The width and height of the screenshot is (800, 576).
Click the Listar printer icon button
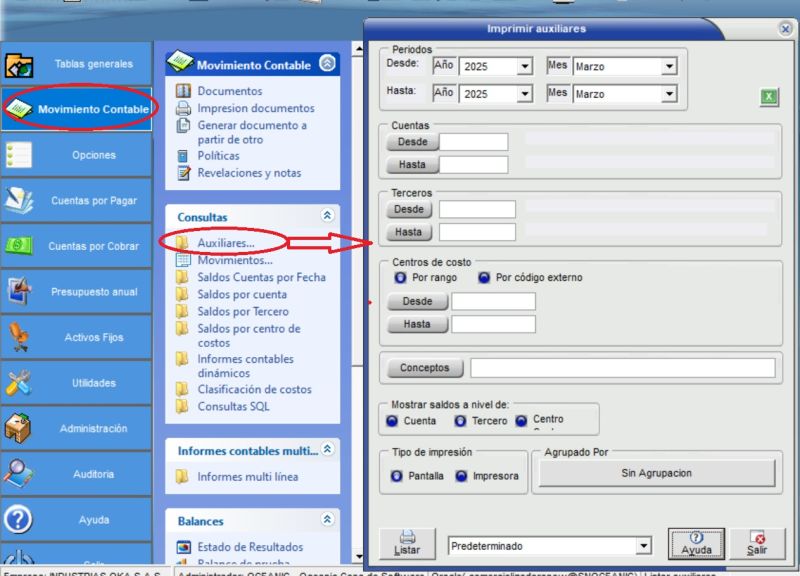pos(407,542)
